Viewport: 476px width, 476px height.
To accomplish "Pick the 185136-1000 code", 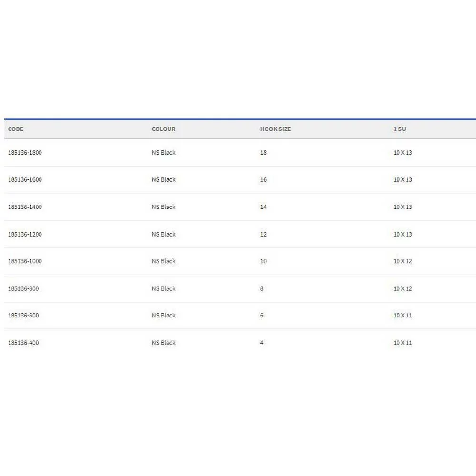I will click(25, 261).
